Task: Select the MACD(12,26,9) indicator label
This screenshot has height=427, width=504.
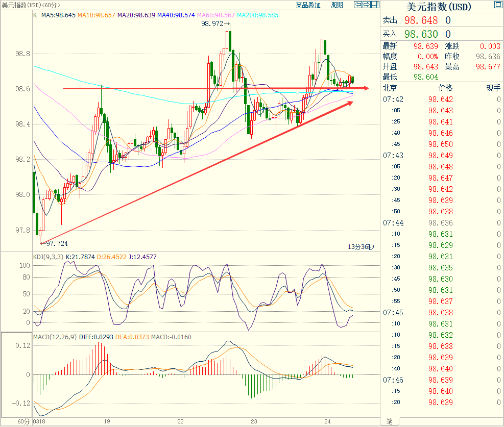Action: (x=55, y=337)
